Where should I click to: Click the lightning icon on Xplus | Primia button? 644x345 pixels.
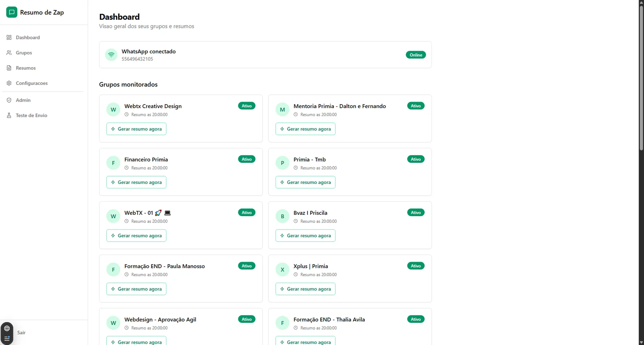pyautogui.click(x=282, y=289)
